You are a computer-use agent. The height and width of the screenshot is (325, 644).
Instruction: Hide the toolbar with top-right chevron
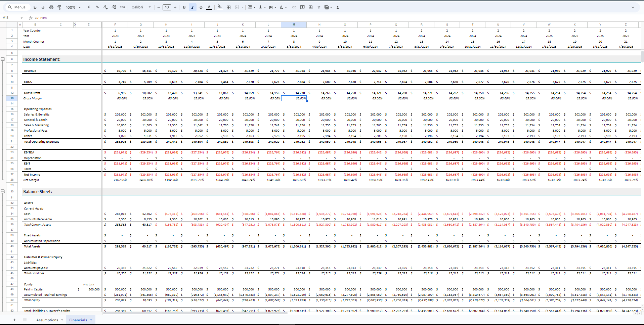pyautogui.click(x=633, y=7)
